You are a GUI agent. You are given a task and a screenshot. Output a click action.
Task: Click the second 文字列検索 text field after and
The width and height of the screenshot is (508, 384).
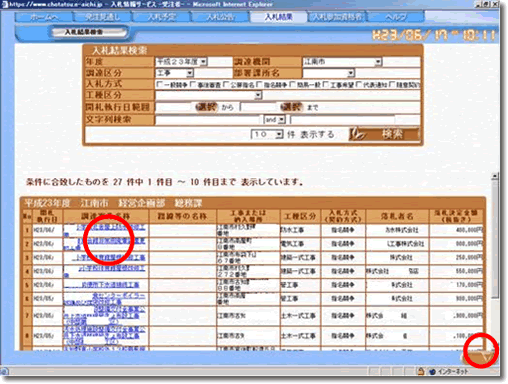pyautogui.click(x=343, y=119)
